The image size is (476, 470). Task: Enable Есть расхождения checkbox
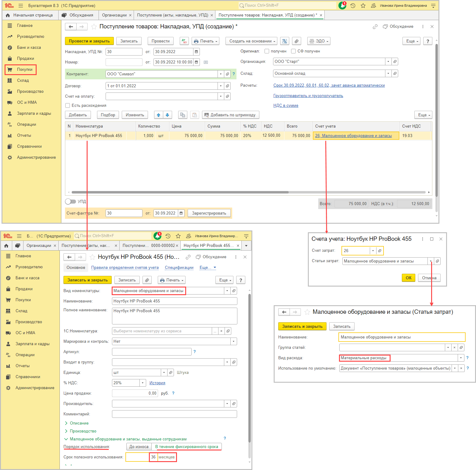click(x=68, y=106)
